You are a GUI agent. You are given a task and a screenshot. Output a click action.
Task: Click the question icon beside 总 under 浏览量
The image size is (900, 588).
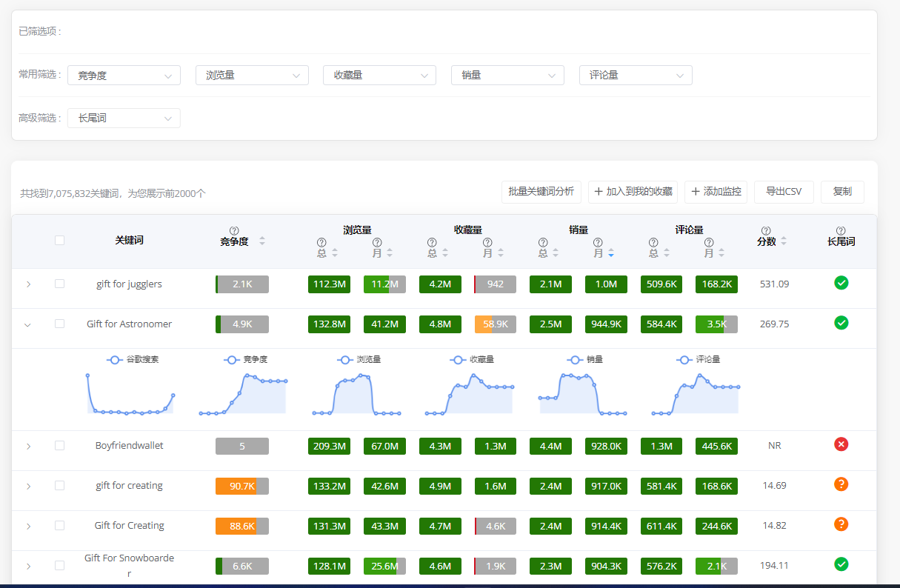click(x=321, y=241)
